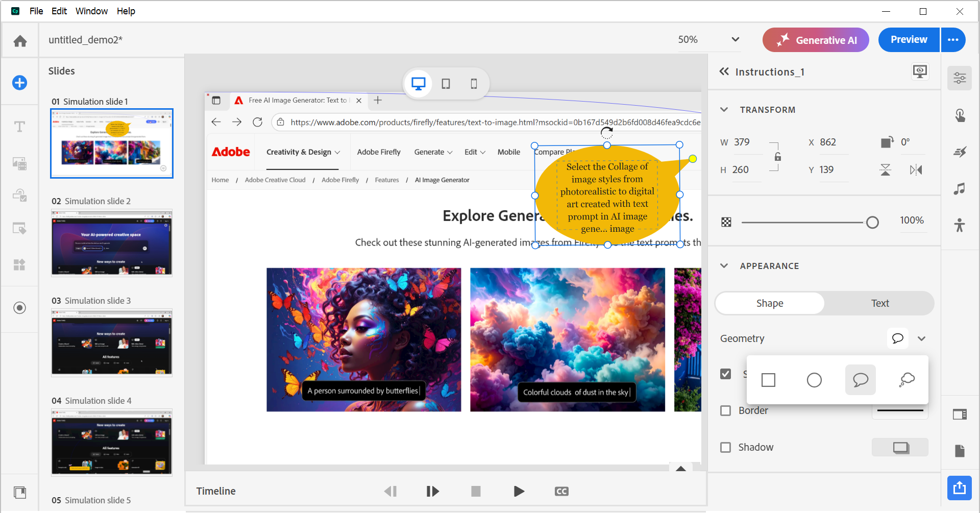Viewport: 980px width, 513px height.
Task: Open the Text tool in the left sidebar
Action: click(19, 126)
